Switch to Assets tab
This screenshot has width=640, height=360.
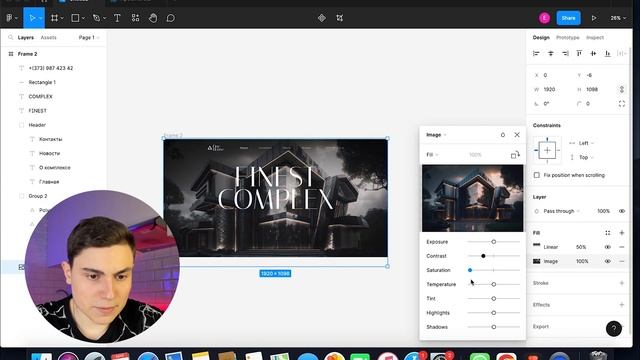tap(48, 37)
